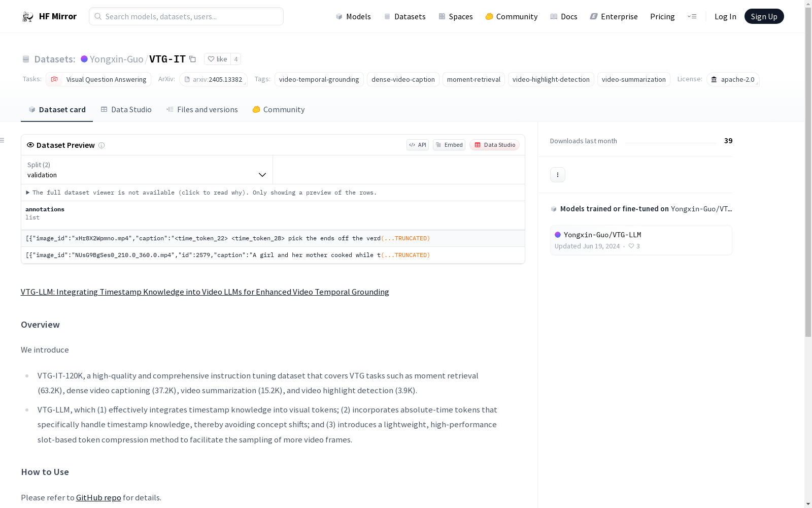Select the dense-video-caption tag
The width and height of the screenshot is (812, 508).
(x=403, y=79)
